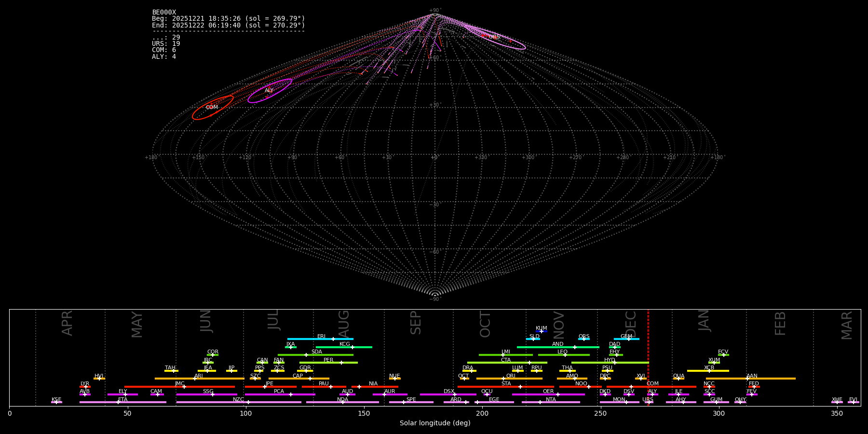This screenshot has height=434, width=868.
Task: Click the +300° longitude label on sky map
Action: (528, 158)
